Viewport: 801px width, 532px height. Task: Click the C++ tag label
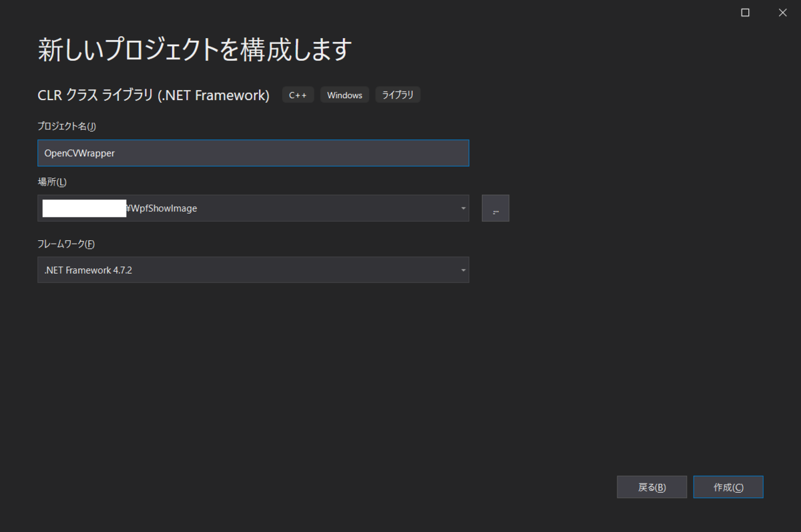pyautogui.click(x=298, y=95)
